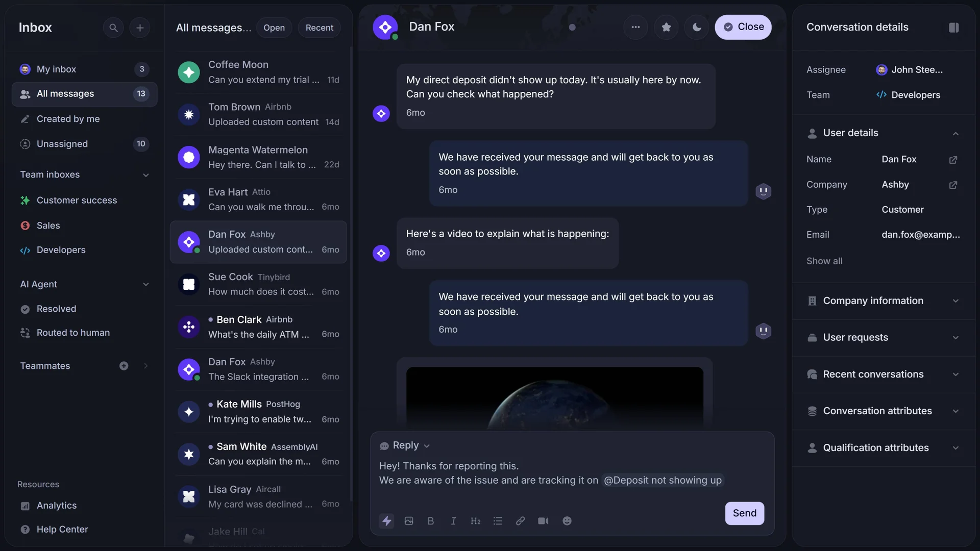The height and width of the screenshot is (551, 980).
Task: Click the Send button
Action: pyautogui.click(x=744, y=513)
